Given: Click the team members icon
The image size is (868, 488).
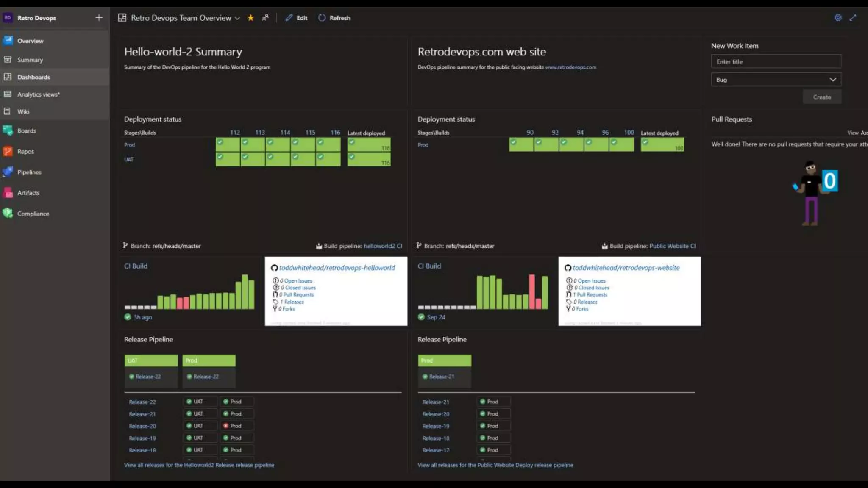Looking at the screenshot, I should tap(265, 18).
